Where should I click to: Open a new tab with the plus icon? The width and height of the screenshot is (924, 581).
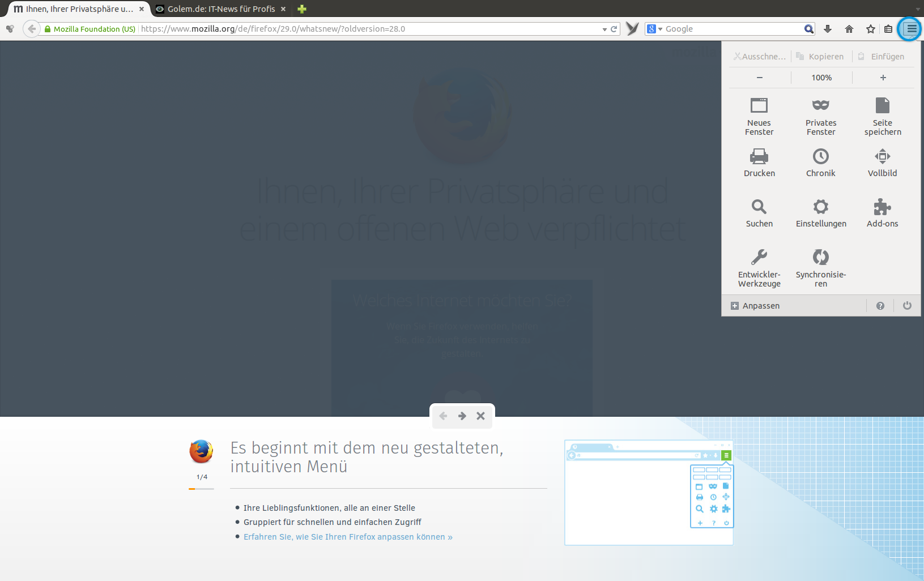[302, 9]
